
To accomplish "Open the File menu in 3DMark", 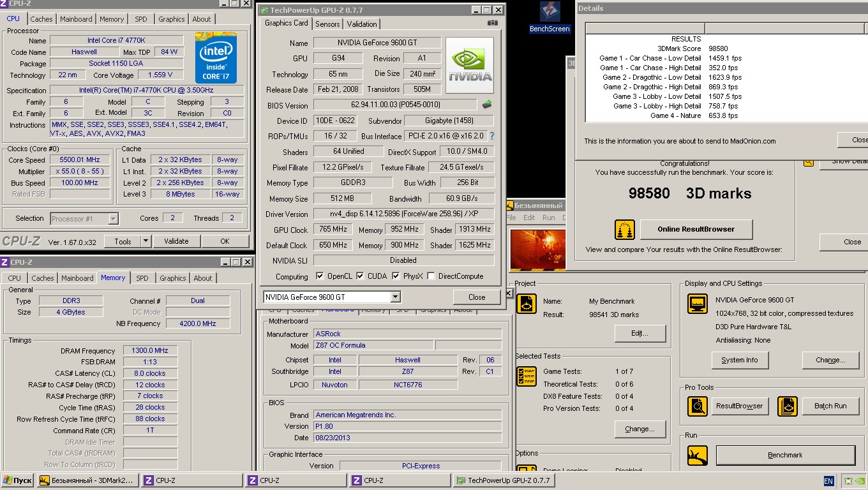I will pos(511,218).
